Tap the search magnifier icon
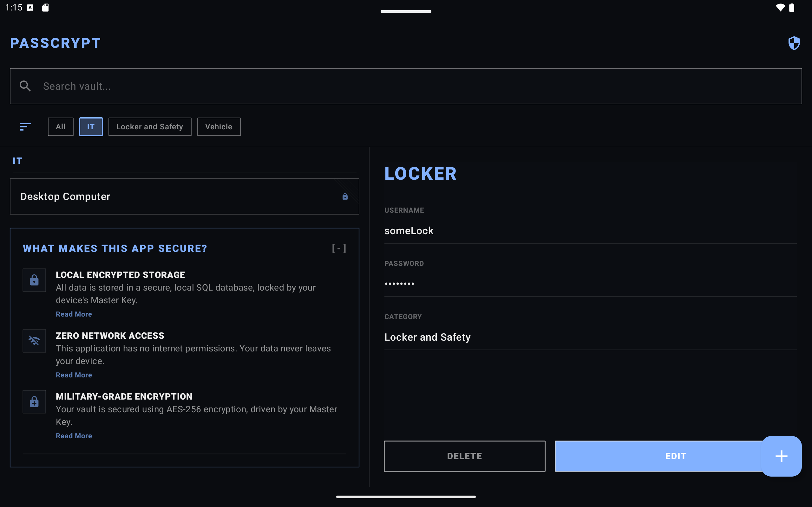This screenshot has height=507, width=812. [25, 86]
